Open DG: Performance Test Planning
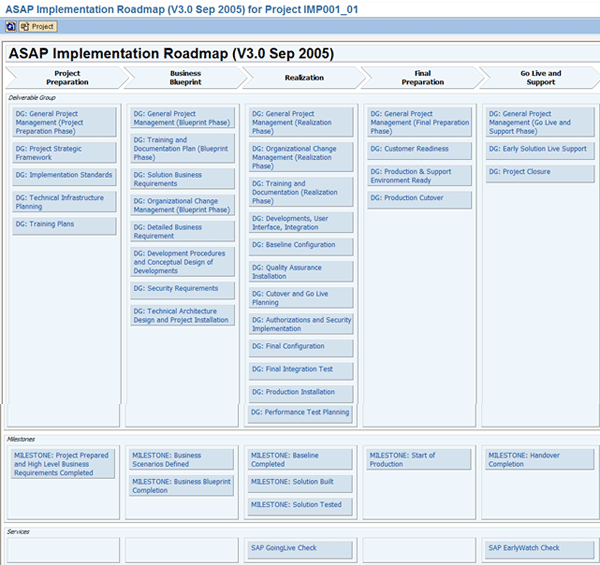This screenshot has width=600, height=565. click(300, 415)
